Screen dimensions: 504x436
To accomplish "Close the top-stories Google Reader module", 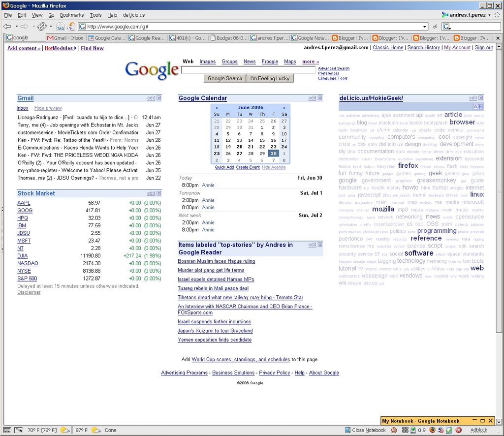I will (x=320, y=245).
